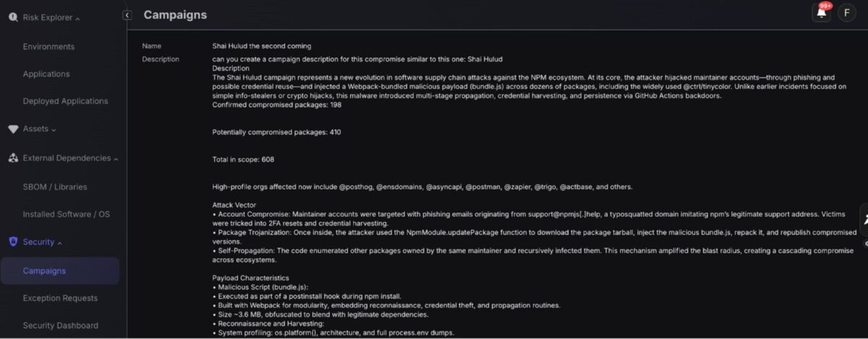The height and width of the screenshot is (339, 868).
Task: Open Exception Requests
Action: [60, 299]
